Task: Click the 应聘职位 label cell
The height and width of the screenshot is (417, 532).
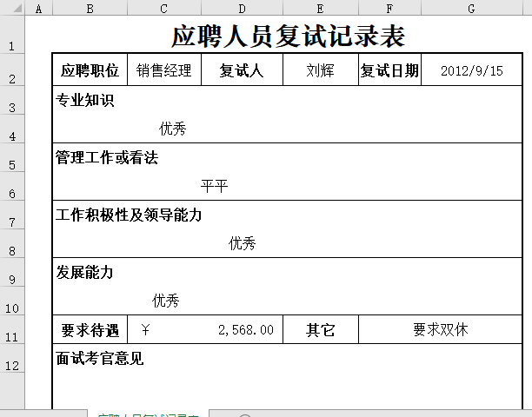Action: click(90, 71)
